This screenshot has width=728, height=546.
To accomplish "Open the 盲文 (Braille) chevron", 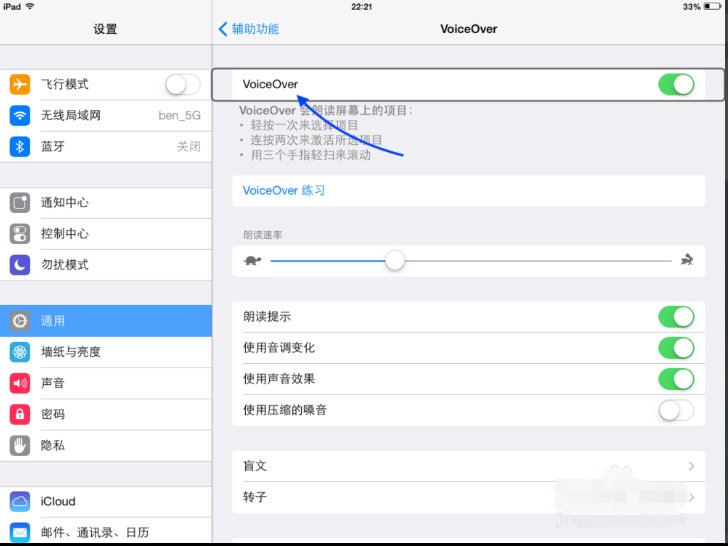I will [x=691, y=466].
